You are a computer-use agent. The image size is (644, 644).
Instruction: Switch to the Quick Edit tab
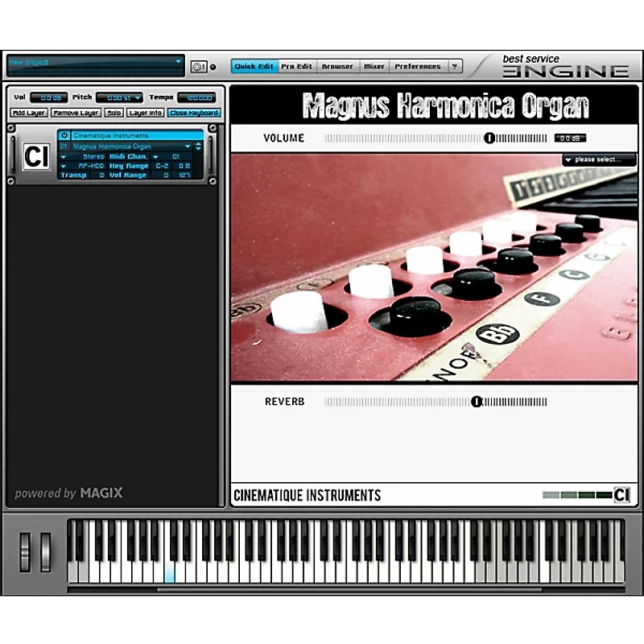tap(254, 66)
